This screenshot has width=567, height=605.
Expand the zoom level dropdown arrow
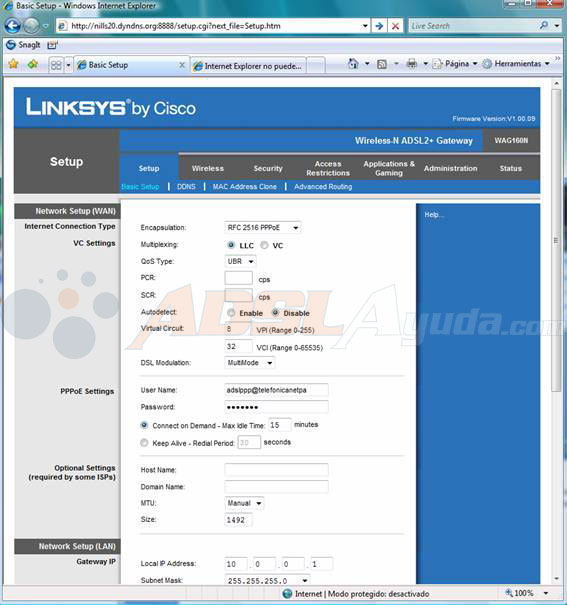[x=546, y=593]
